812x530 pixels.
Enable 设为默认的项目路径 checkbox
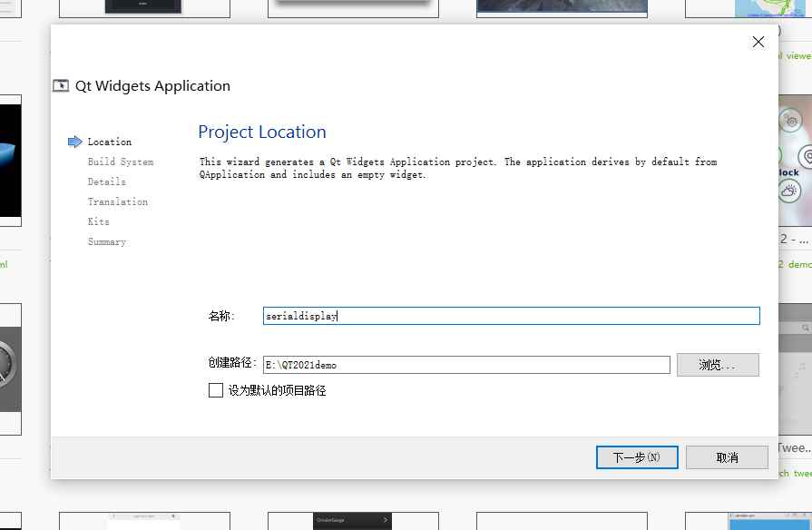(x=216, y=390)
